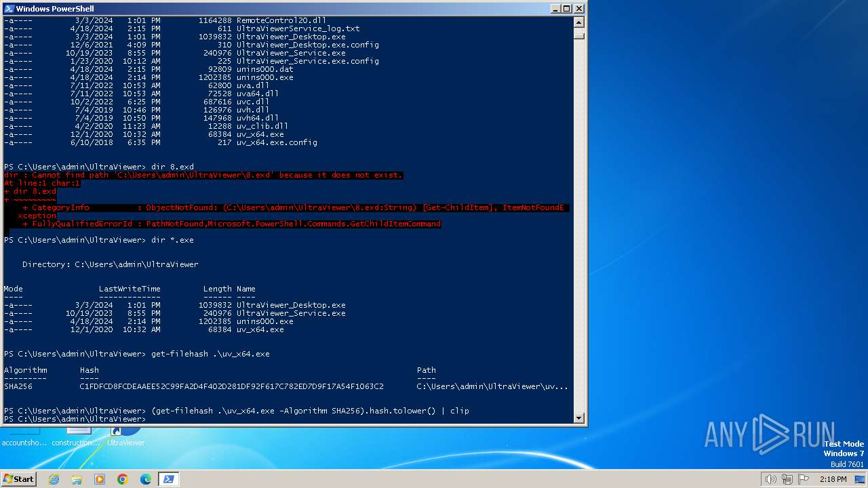This screenshot has height=488, width=868.
Task: Select the UltraViewer desktop shortcut
Action: (125, 436)
